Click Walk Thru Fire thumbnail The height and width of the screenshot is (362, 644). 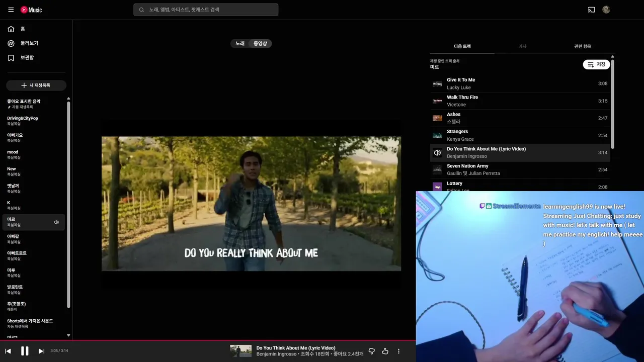click(x=437, y=101)
